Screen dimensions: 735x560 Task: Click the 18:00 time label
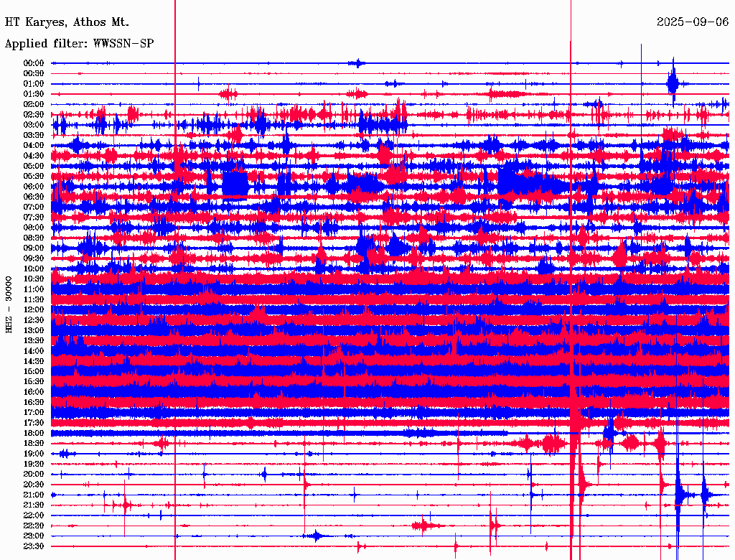click(34, 434)
